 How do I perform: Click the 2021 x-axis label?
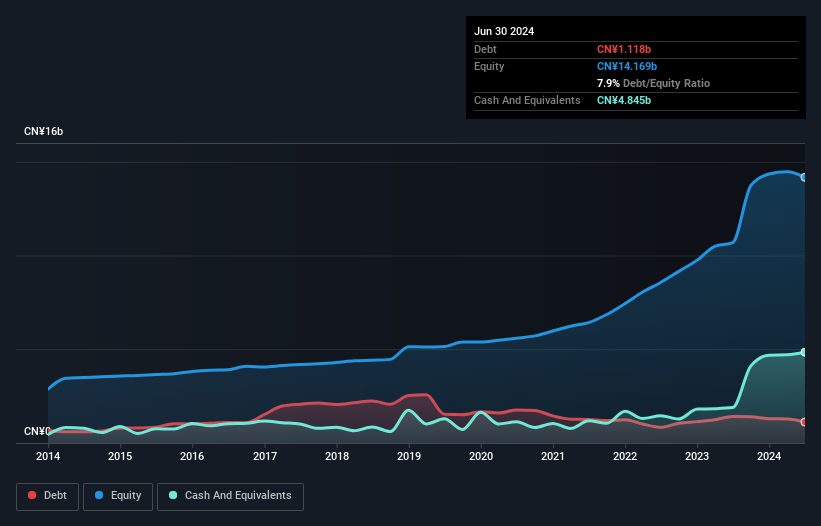[553, 456]
